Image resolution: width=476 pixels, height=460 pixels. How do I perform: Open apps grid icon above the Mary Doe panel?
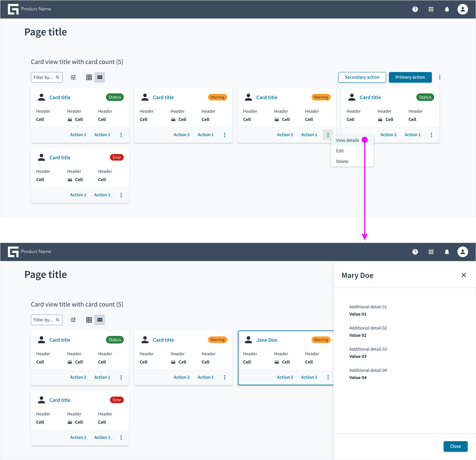431,252
